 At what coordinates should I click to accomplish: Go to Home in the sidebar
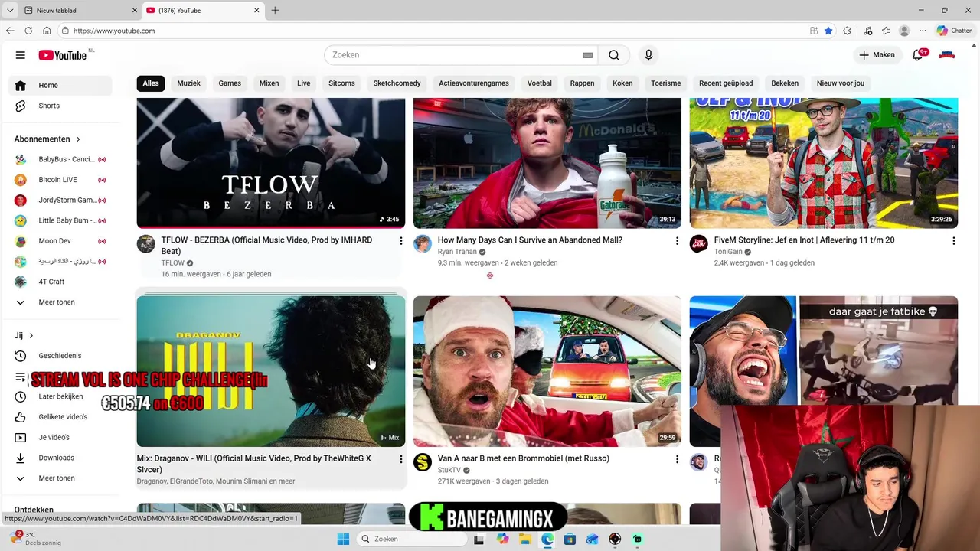(x=60, y=86)
